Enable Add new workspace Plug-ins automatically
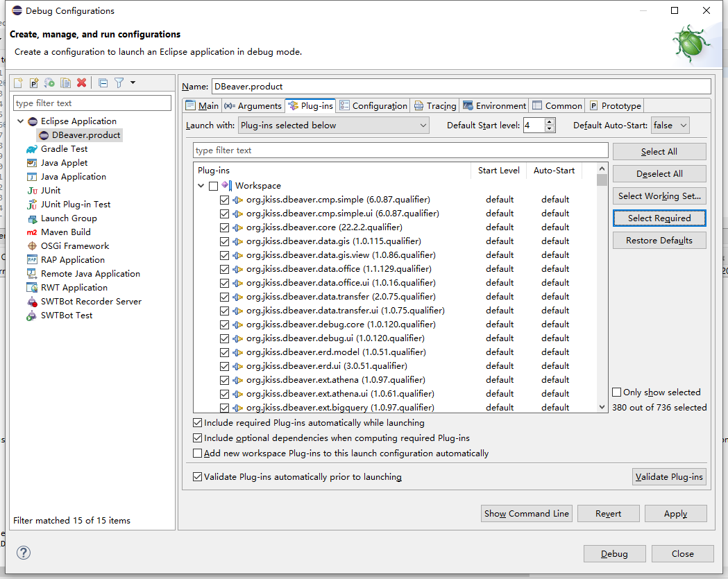 click(197, 453)
